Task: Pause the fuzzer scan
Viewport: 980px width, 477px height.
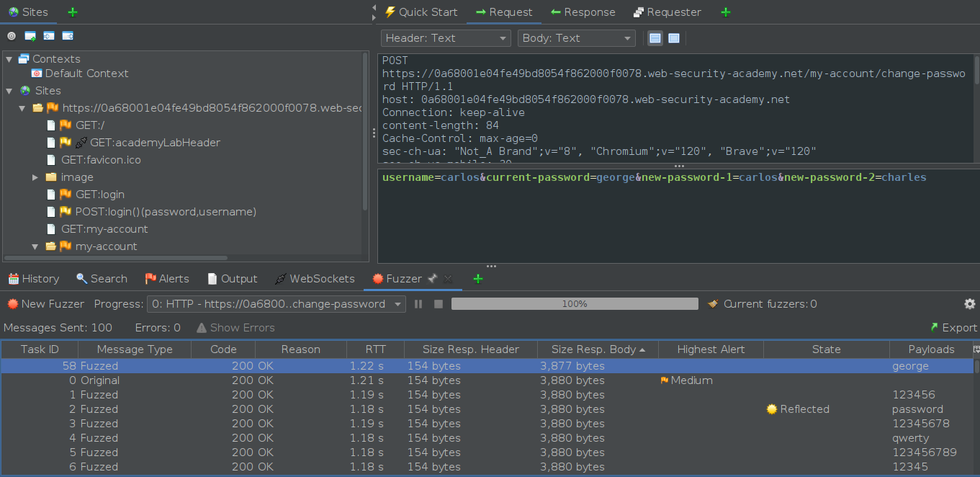Action: (x=418, y=304)
